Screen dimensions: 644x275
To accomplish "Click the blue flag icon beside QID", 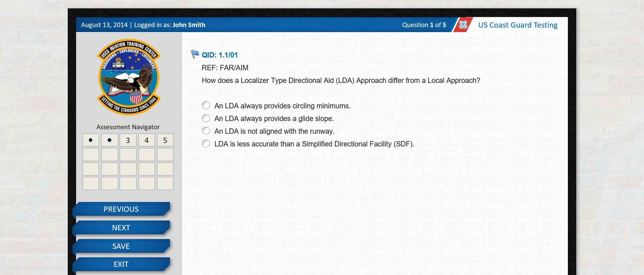I will tap(195, 54).
